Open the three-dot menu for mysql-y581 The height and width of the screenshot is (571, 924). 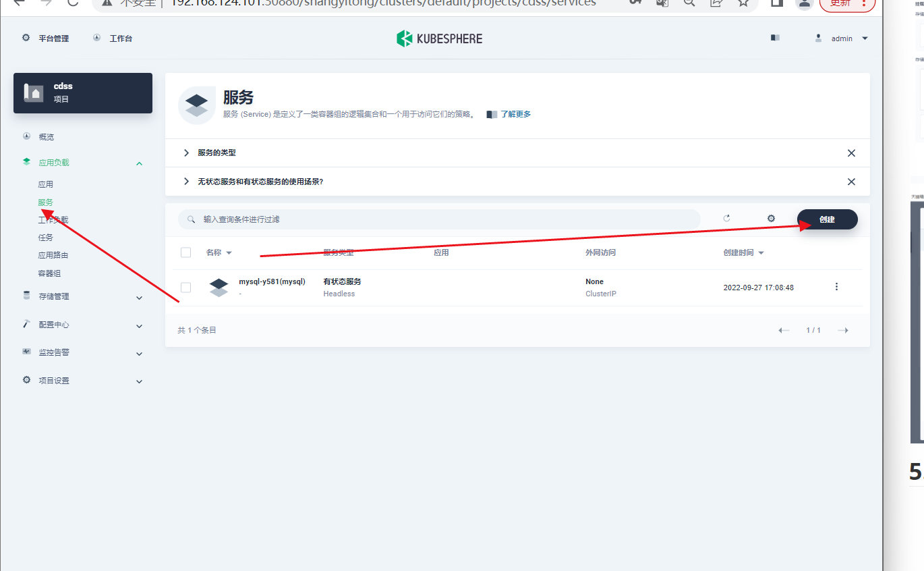click(x=836, y=287)
